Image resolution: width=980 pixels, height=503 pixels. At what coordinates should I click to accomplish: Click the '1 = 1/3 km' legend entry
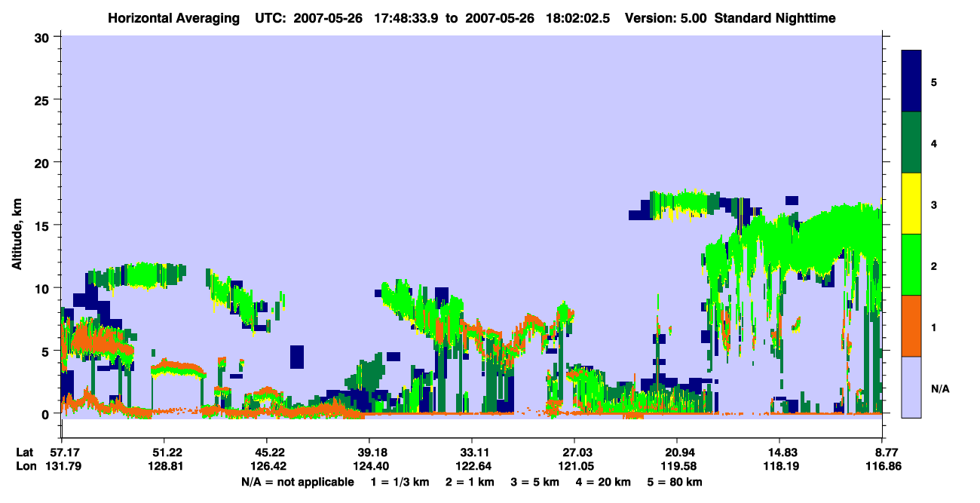pos(400,482)
